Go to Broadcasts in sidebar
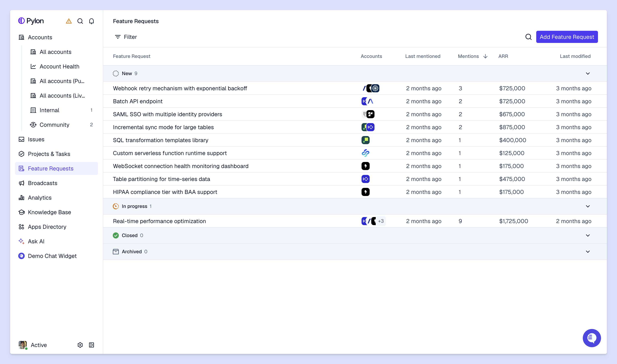Screen dimensions: 617x364 43,183
